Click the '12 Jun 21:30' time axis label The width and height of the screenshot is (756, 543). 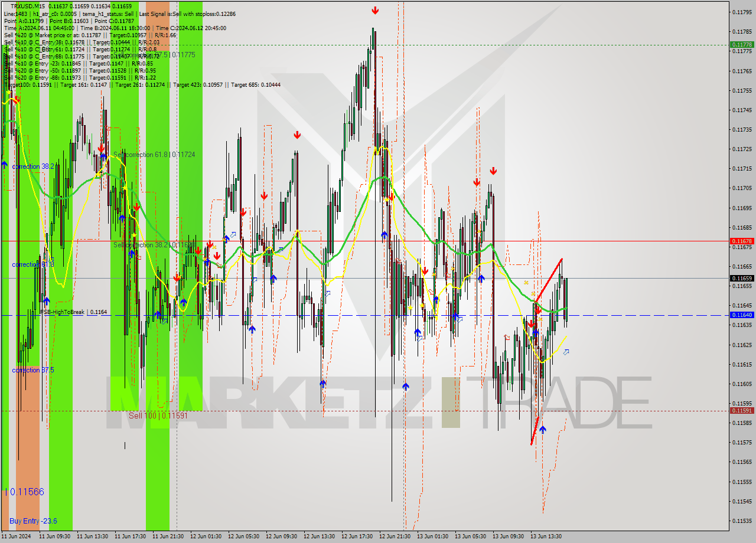(395, 537)
